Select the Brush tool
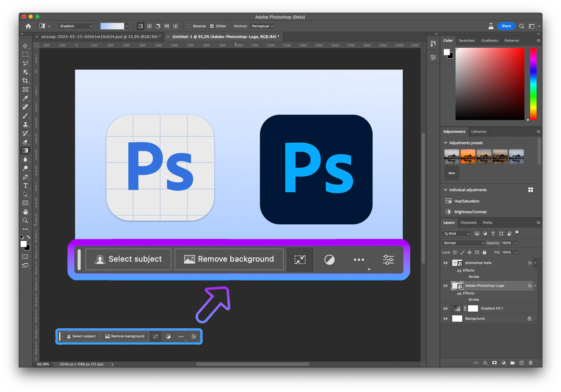 click(25, 116)
